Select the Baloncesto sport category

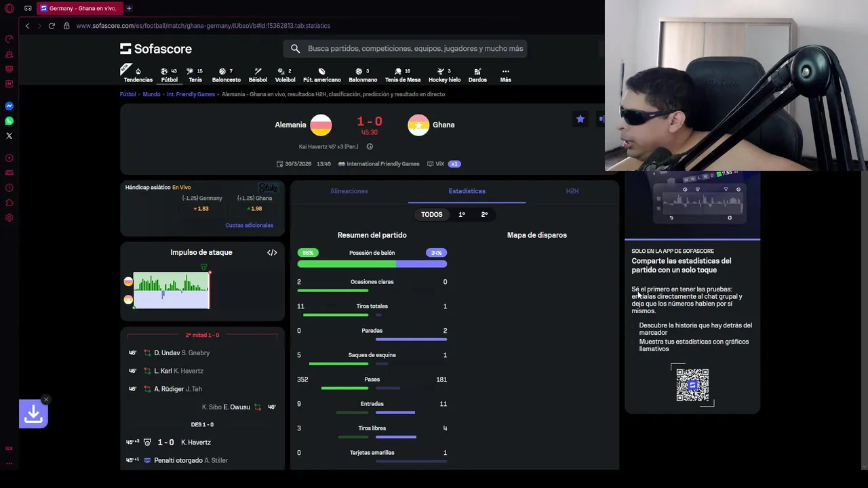(226, 75)
